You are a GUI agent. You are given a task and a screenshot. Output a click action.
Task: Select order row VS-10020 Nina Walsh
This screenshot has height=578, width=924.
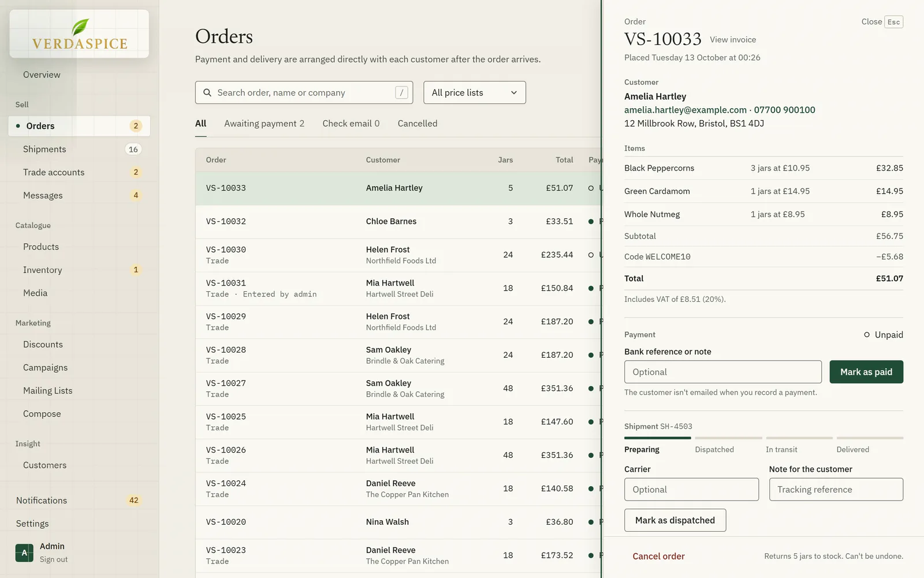(x=398, y=522)
